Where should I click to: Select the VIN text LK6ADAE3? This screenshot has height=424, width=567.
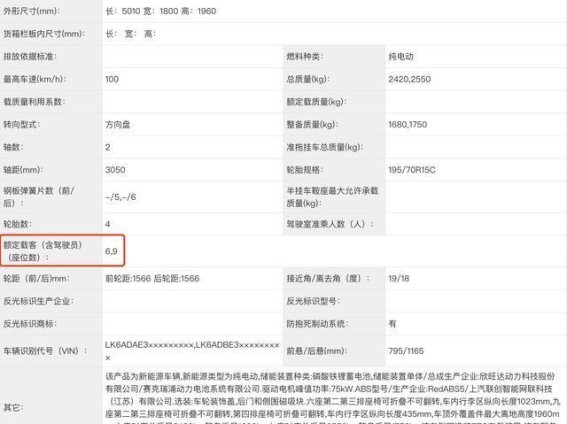(x=127, y=345)
